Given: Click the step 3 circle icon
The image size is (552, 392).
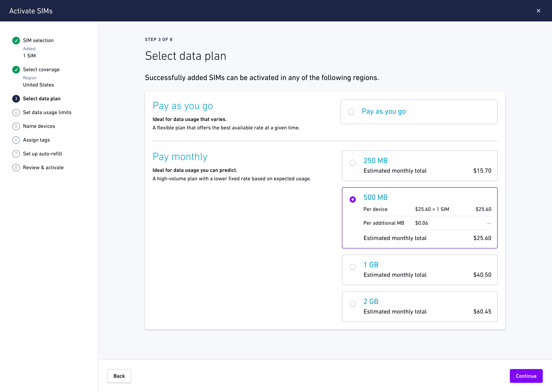Looking at the screenshot, I should click(16, 99).
